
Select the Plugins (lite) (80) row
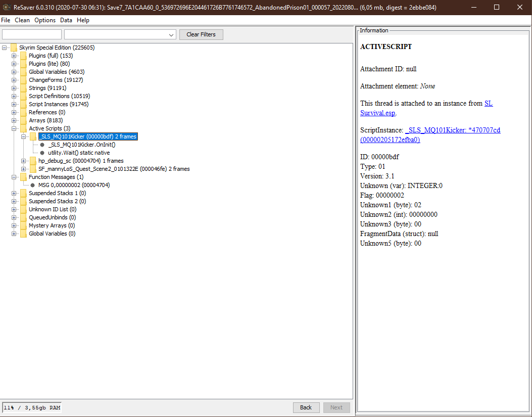49,64
